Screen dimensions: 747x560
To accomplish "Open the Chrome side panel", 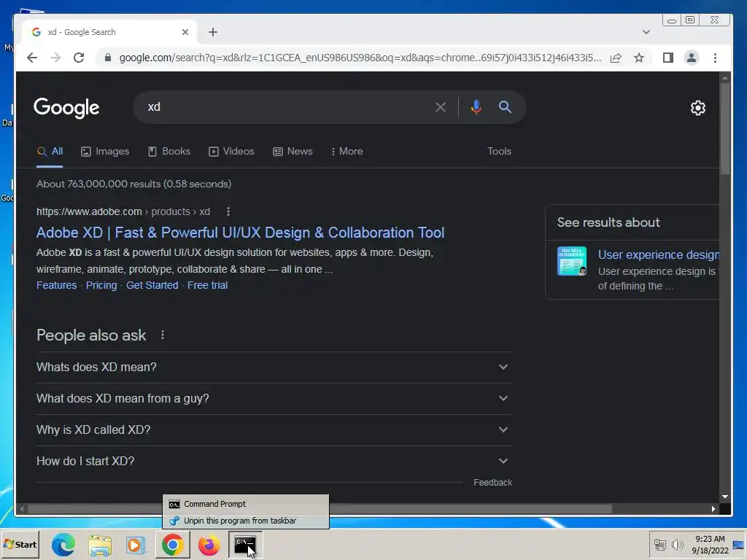I will point(668,58).
